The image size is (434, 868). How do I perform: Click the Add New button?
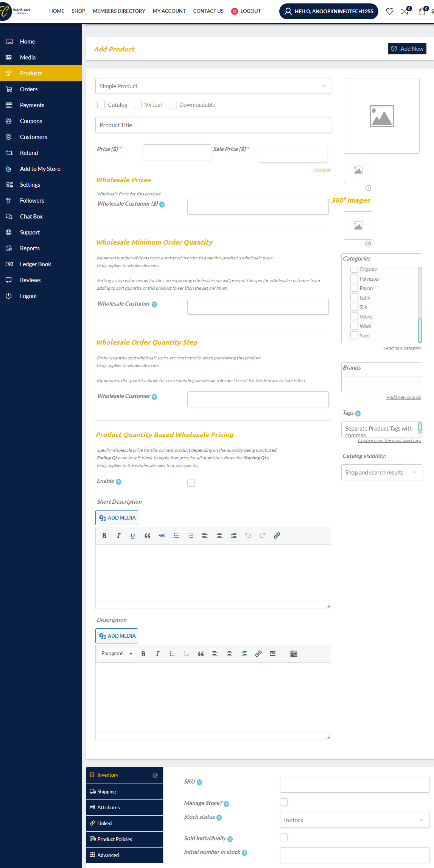click(x=407, y=48)
